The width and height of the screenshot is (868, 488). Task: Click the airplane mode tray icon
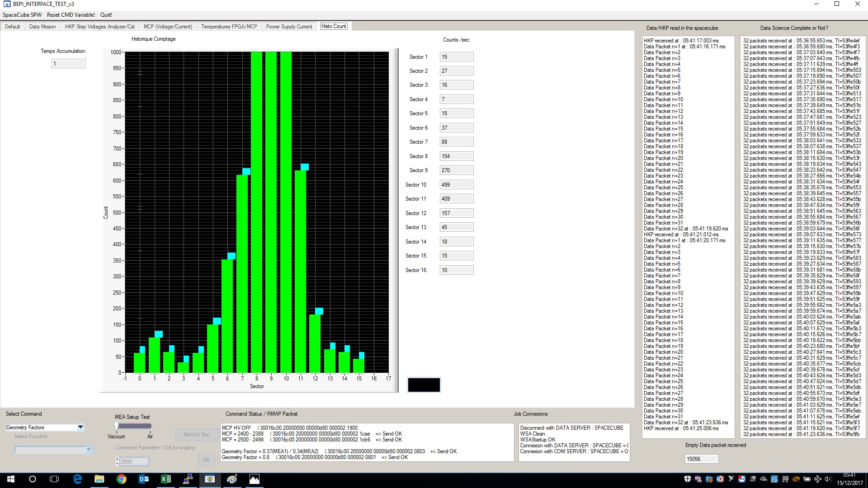[x=817, y=479]
